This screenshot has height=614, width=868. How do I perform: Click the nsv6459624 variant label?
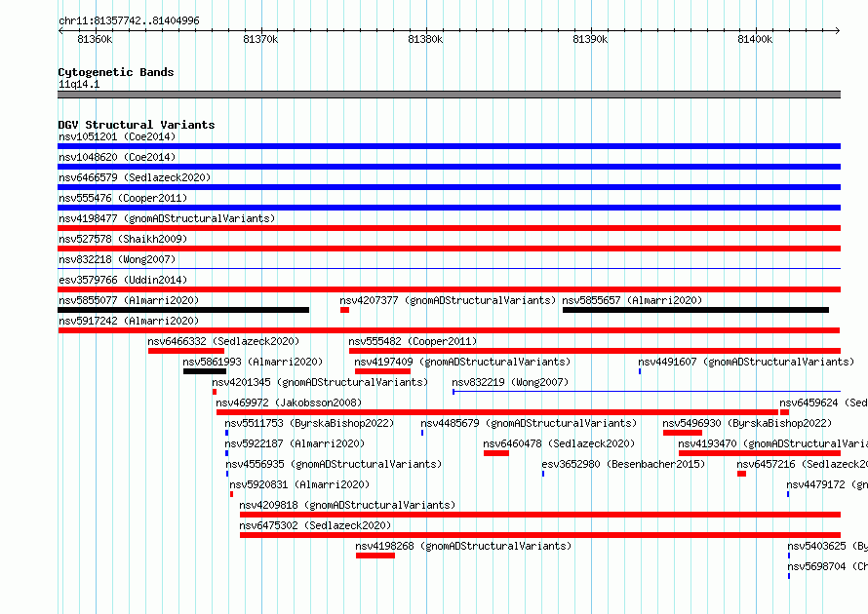pos(823,403)
